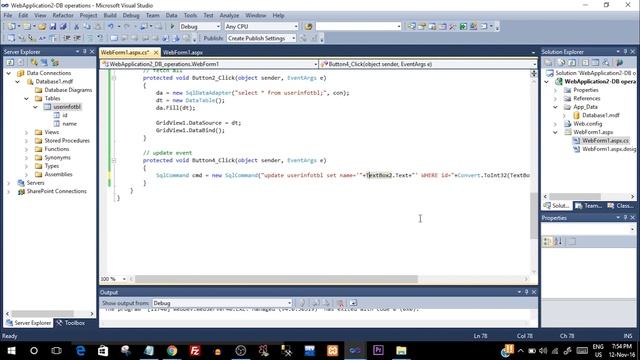
Task: Select the name column in userinfotbl
Action: click(69, 124)
